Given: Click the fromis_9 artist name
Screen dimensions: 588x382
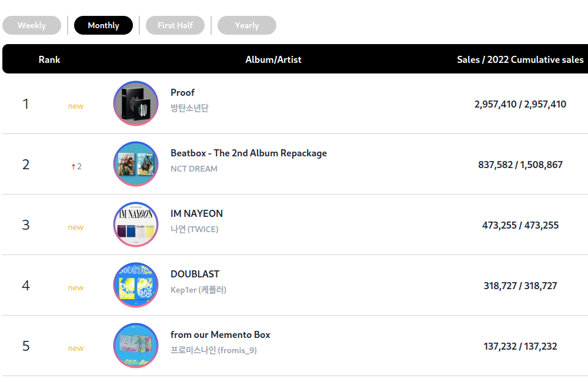Looking at the screenshot, I should [213, 350].
